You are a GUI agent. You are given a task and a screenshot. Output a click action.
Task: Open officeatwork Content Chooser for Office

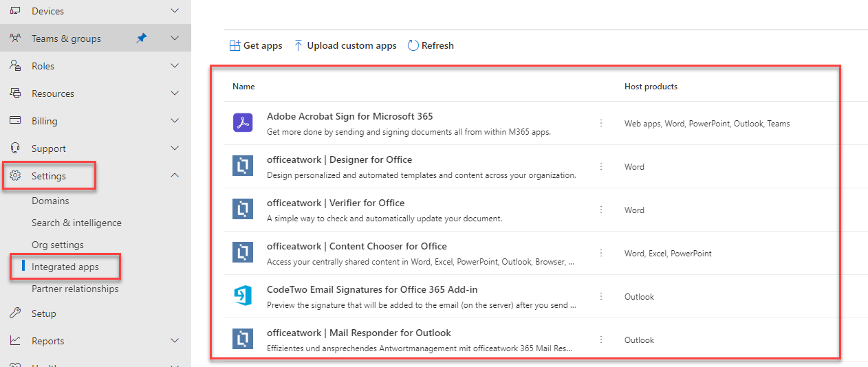tap(357, 246)
